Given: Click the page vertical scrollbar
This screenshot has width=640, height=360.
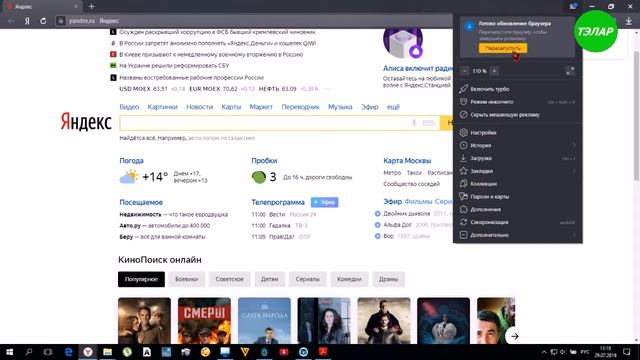Looking at the screenshot, I should click(636, 116).
